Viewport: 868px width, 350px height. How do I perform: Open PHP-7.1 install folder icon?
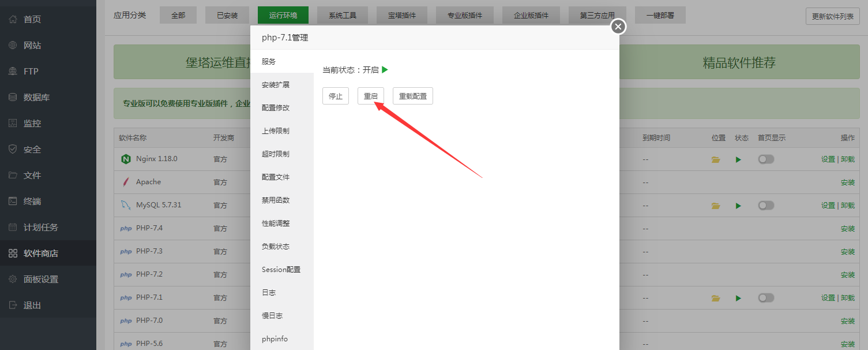716,298
